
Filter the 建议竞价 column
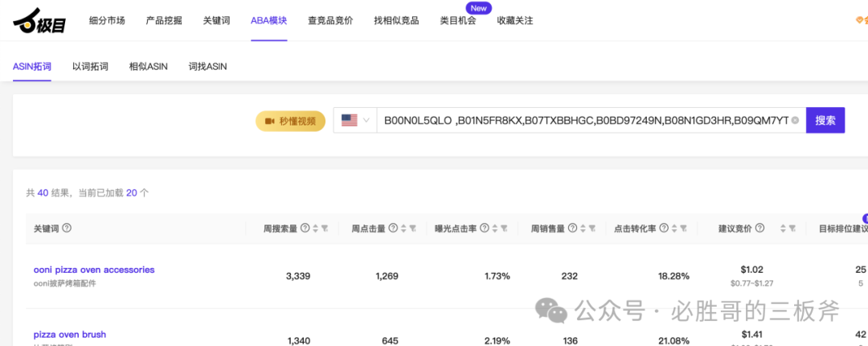(792, 229)
